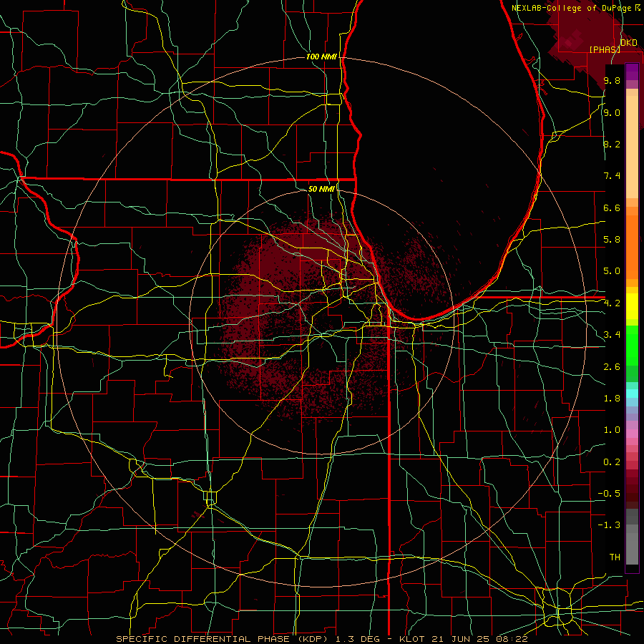Select the 9.8 value on color scale
The height and width of the screenshot is (644, 644).
(612, 80)
